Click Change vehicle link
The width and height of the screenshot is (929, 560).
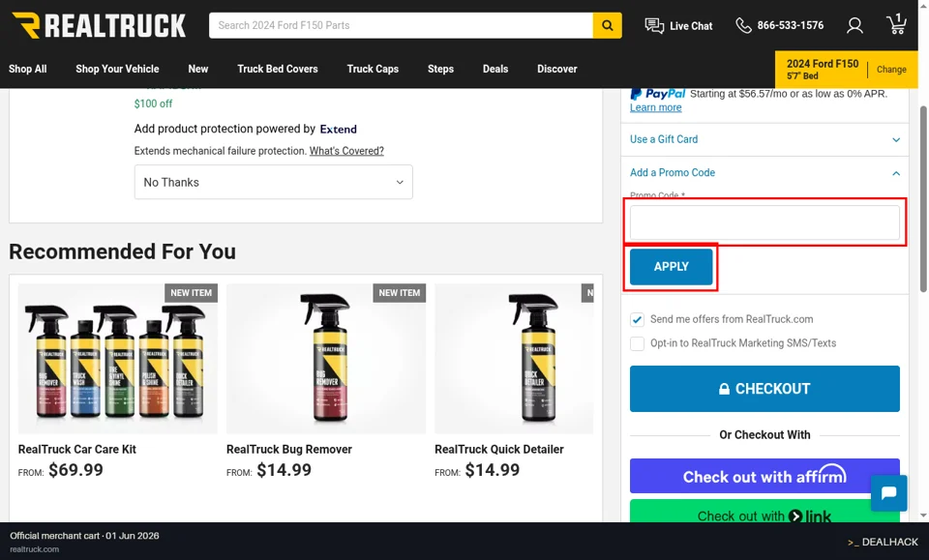(x=891, y=70)
